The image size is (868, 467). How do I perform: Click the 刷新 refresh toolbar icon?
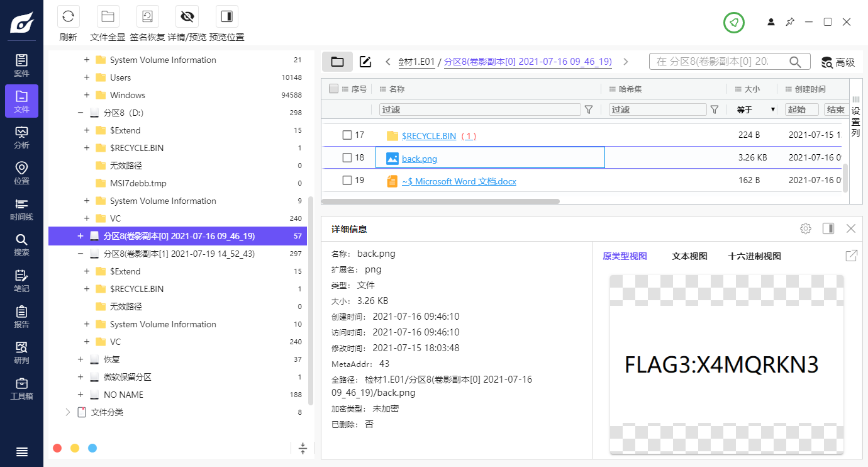tap(68, 16)
